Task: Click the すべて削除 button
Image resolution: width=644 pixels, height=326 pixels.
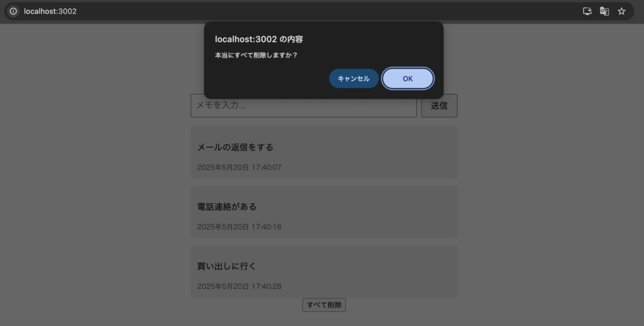Action: 324,305
